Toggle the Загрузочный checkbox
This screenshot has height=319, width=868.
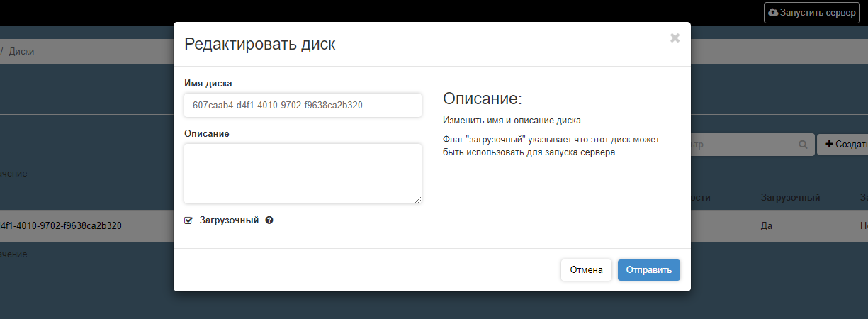[188, 220]
